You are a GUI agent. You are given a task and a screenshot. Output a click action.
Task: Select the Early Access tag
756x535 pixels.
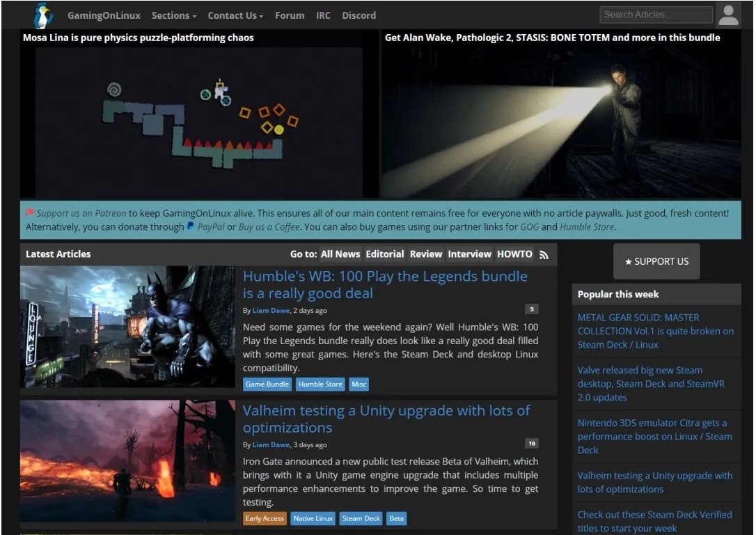pos(265,518)
